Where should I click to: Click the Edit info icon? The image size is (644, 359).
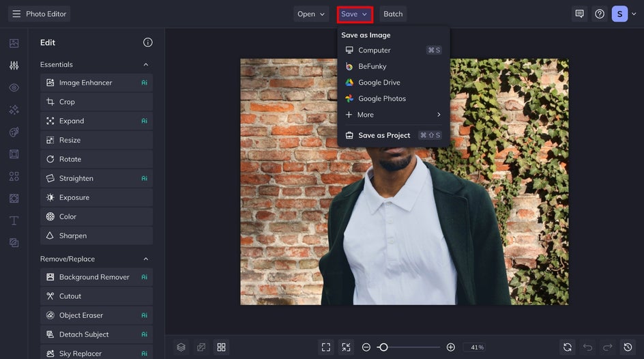tap(147, 42)
